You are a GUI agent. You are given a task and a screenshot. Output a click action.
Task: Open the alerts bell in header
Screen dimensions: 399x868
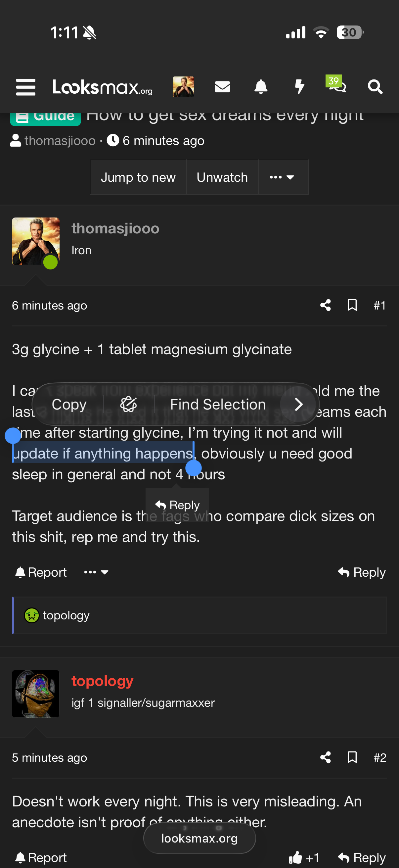coord(261,87)
